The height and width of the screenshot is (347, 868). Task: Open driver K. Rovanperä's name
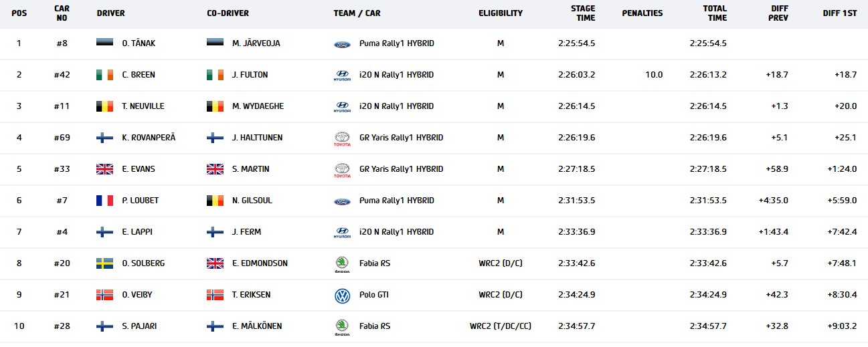(x=149, y=138)
